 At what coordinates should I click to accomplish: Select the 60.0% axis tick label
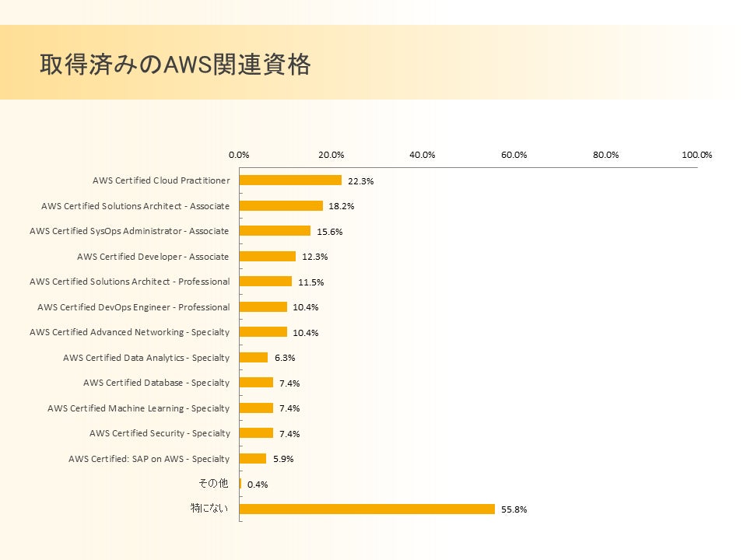pyautogui.click(x=514, y=155)
